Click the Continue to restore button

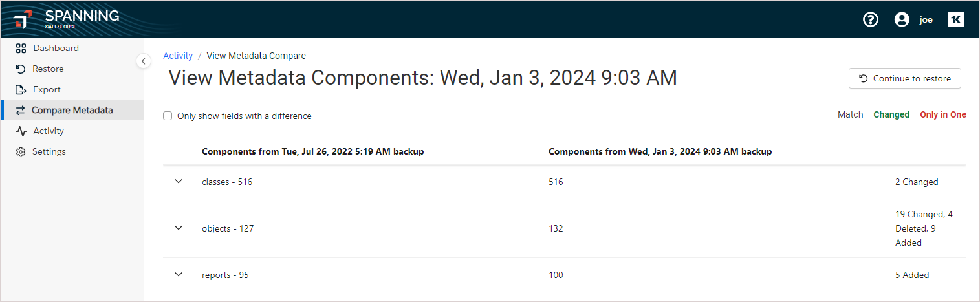pos(905,78)
